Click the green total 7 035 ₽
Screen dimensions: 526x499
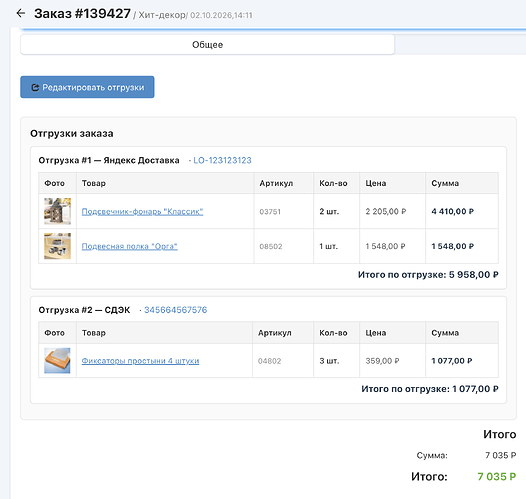point(496,477)
